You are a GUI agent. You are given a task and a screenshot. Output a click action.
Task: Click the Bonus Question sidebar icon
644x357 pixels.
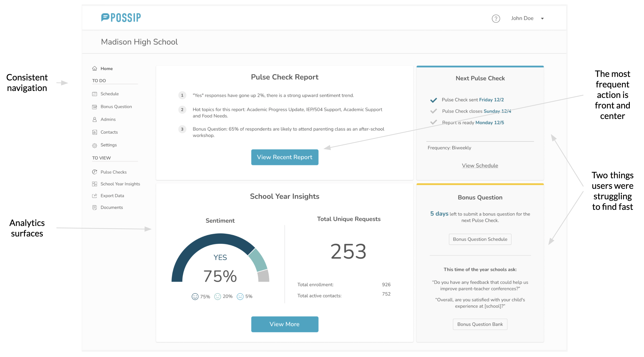point(95,107)
